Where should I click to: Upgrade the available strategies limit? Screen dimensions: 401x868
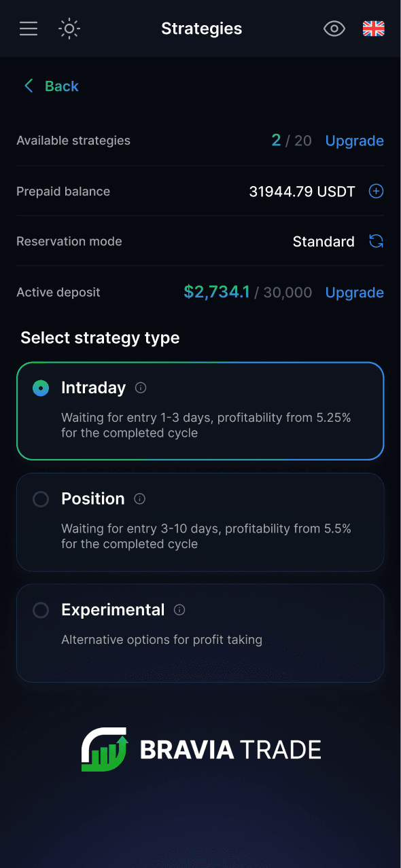pos(354,141)
